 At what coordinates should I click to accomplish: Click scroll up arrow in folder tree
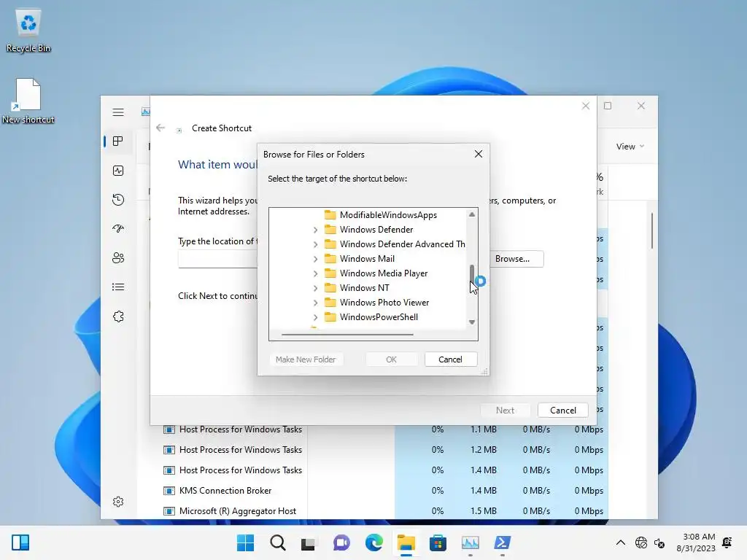[x=472, y=214]
